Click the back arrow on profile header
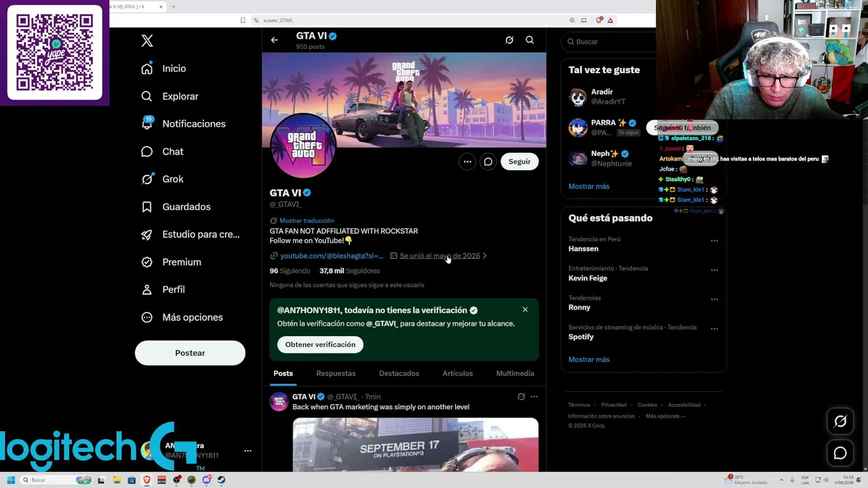 pyautogui.click(x=275, y=40)
